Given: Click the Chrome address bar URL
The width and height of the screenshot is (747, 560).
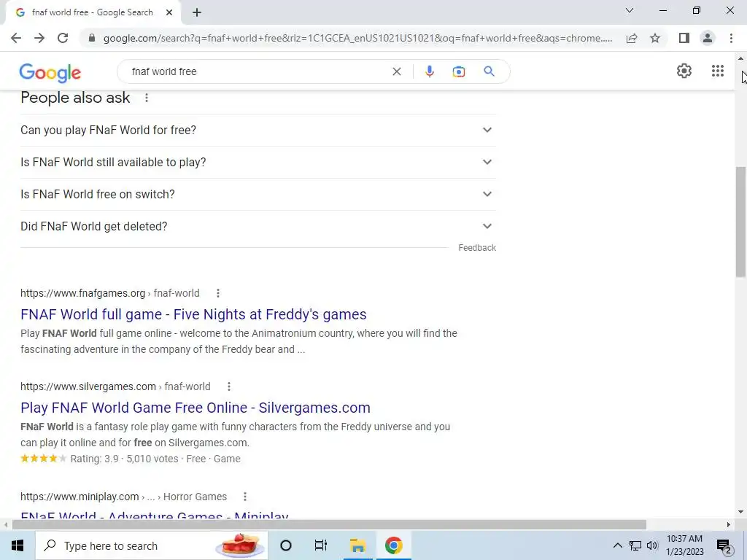Looking at the screenshot, I should coord(357,38).
